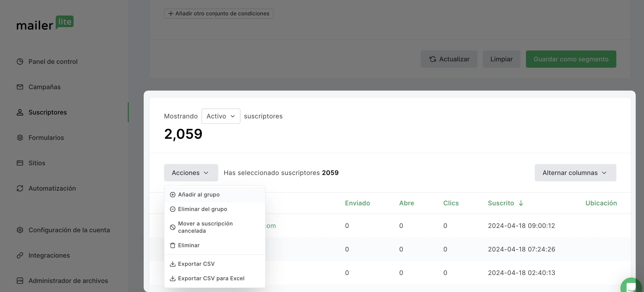Expand the Alternar columnas dropdown
Screen dimensions: 644x292
pos(575,173)
